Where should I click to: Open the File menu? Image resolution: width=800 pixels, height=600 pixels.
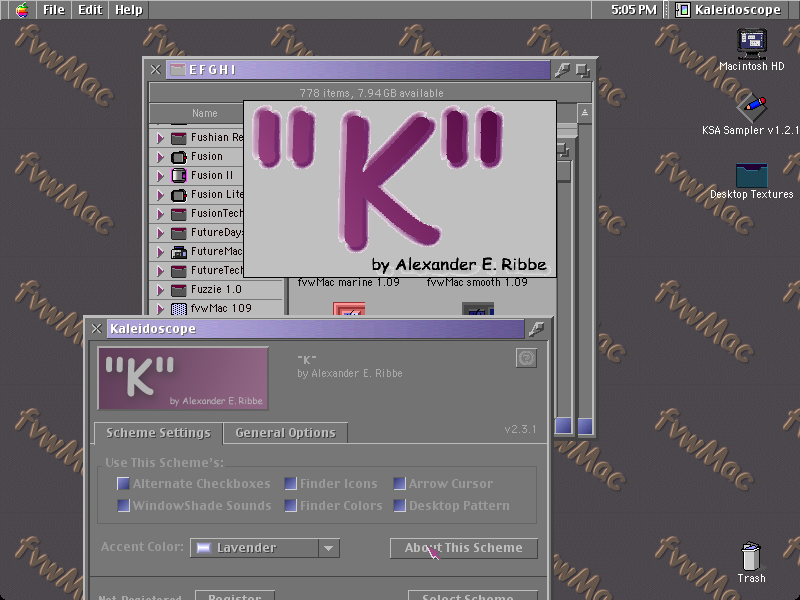pyautogui.click(x=54, y=10)
